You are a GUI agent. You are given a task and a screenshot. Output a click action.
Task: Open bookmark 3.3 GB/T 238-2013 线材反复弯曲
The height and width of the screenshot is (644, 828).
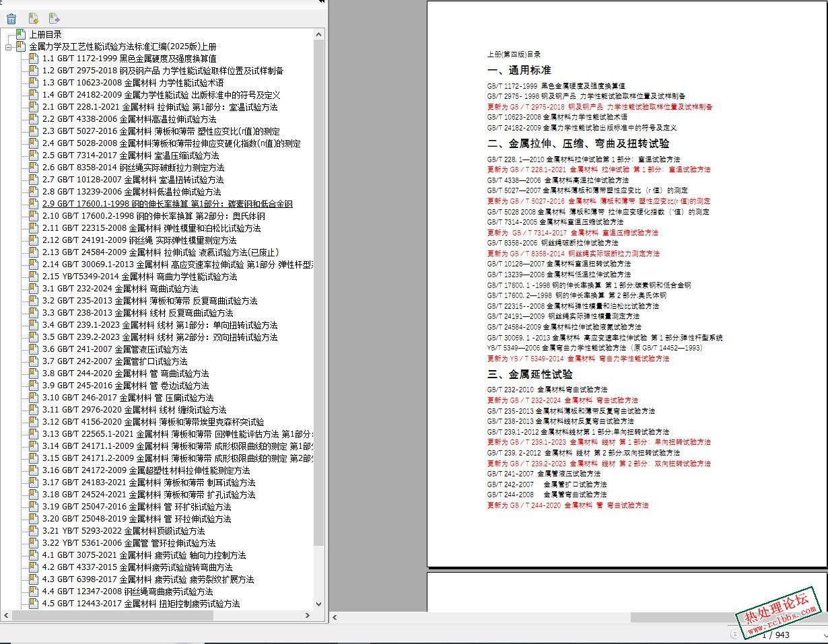(137, 313)
